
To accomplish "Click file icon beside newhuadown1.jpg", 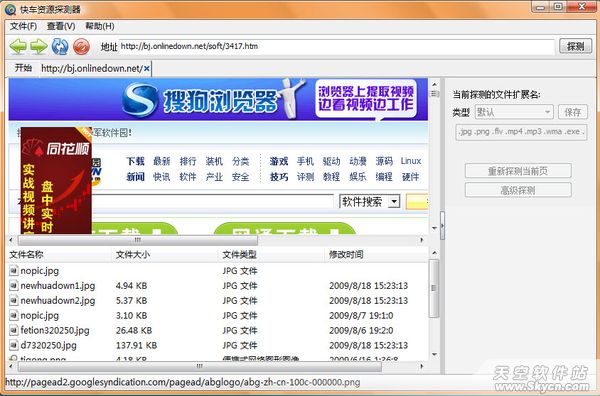I will point(14,285).
